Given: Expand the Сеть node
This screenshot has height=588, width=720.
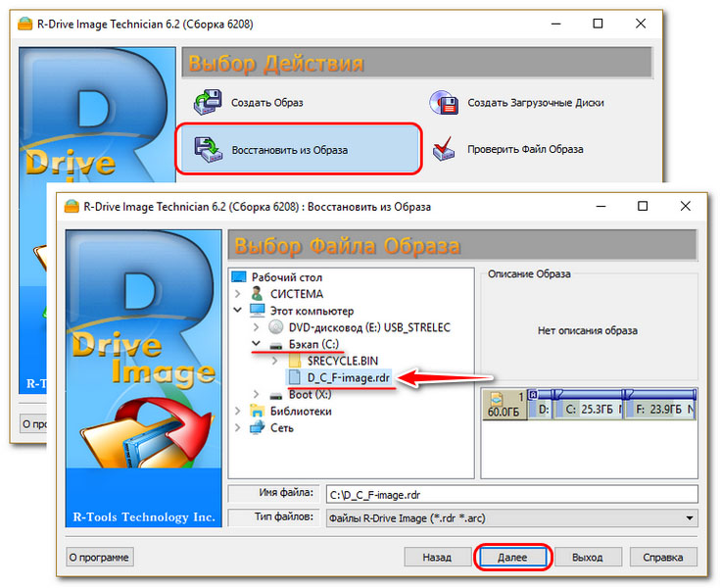Looking at the screenshot, I should pos(237,427).
